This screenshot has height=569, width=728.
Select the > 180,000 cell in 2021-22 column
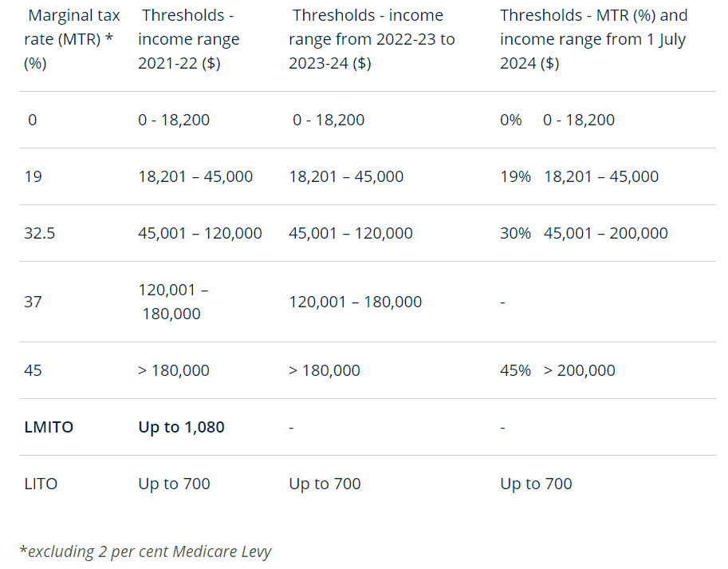(x=174, y=370)
